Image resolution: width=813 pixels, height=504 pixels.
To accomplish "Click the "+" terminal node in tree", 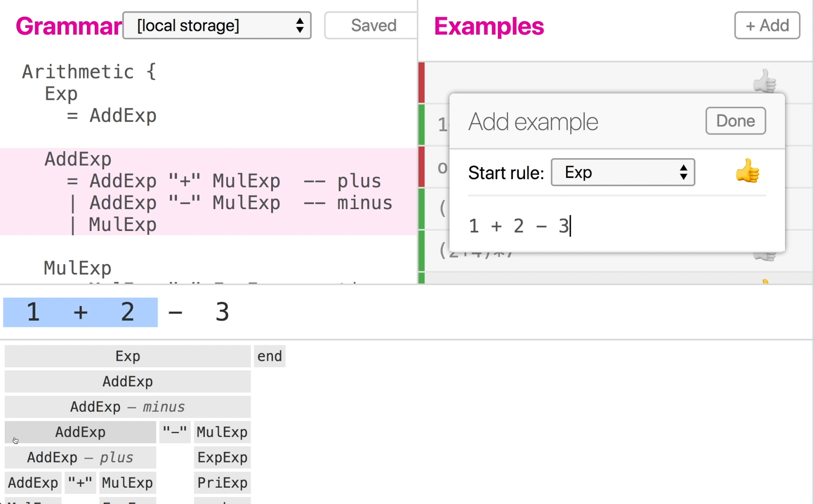I will coord(80,483).
